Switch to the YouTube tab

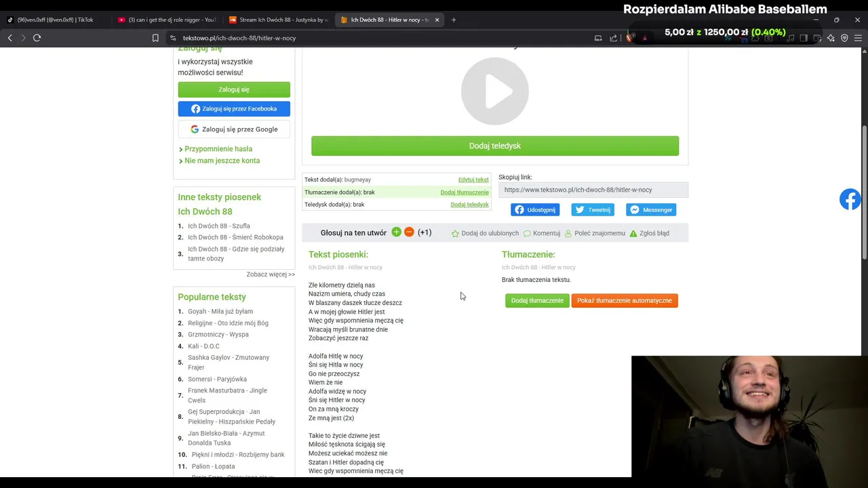point(166,20)
